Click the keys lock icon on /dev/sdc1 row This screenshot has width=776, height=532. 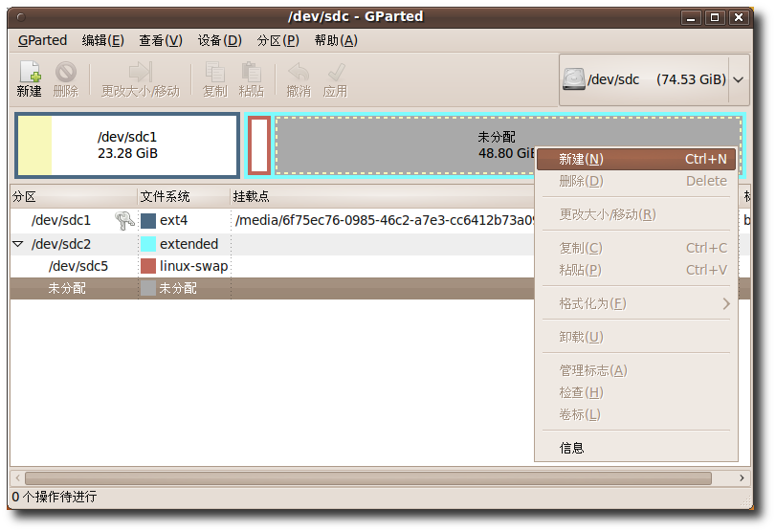pos(124,220)
